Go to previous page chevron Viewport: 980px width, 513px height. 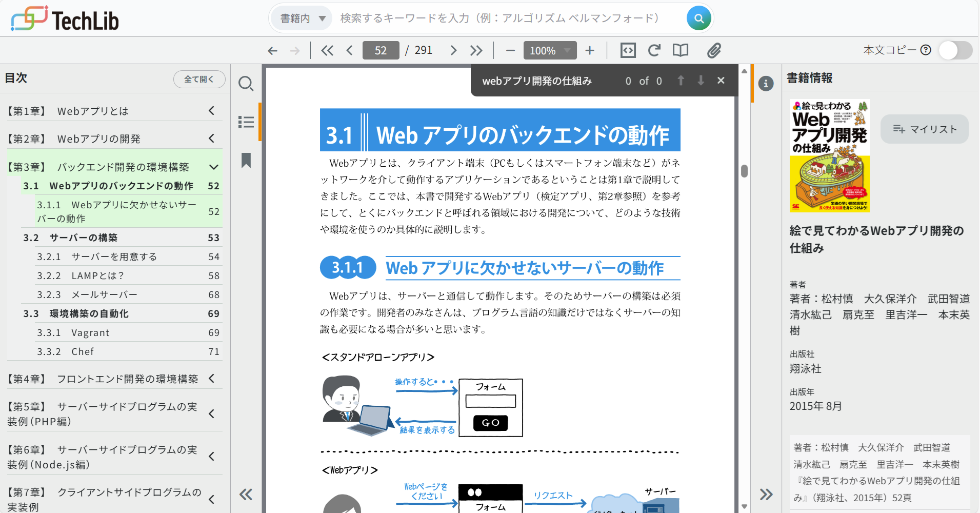point(350,50)
